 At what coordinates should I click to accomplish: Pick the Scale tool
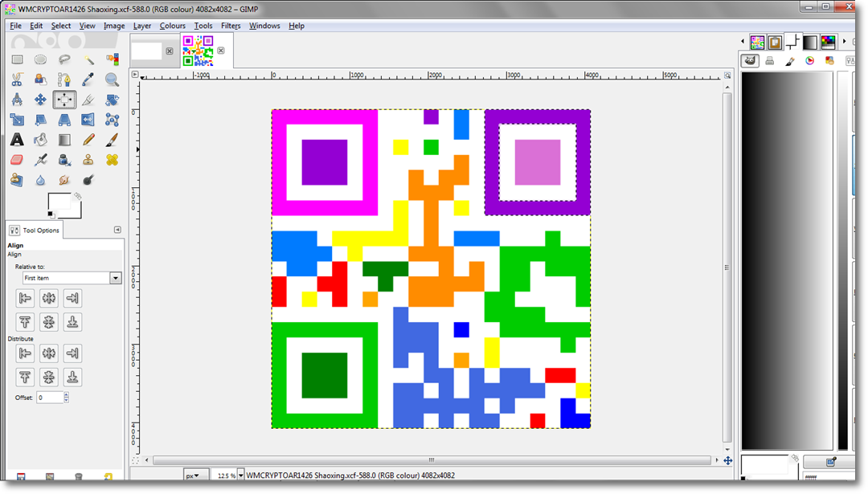[17, 120]
